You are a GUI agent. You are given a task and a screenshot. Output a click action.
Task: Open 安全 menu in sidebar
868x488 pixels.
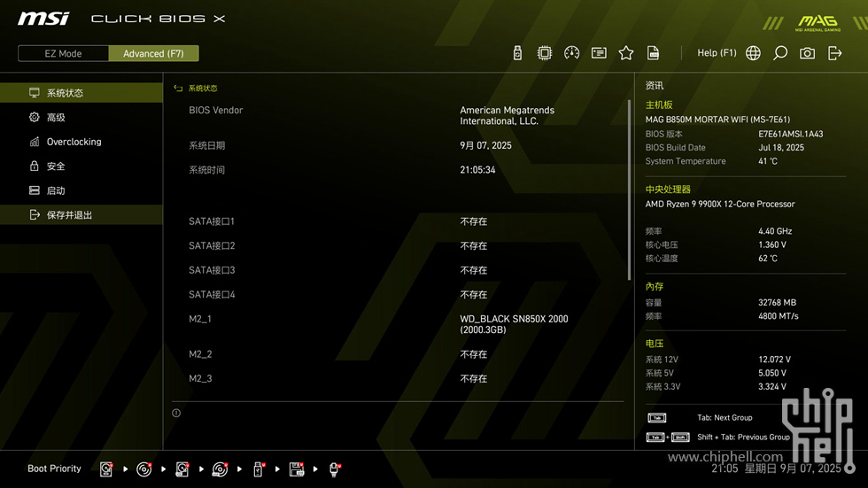pos(81,166)
